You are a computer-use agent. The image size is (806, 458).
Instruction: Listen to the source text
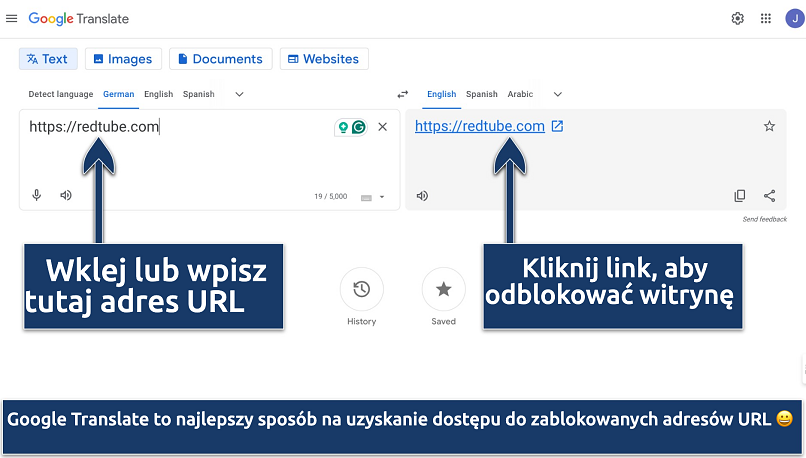(x=66, y=195)
